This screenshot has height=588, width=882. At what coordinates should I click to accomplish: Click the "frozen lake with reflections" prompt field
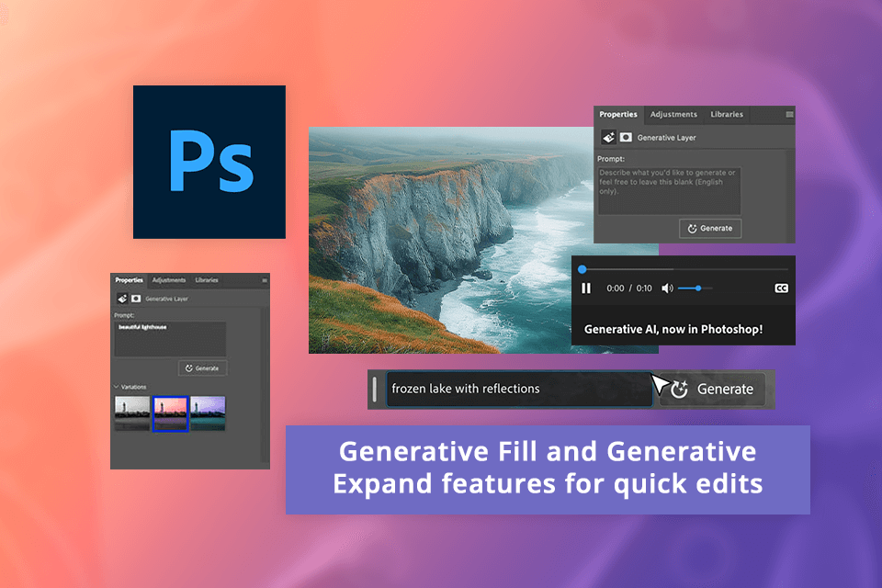(x=518, y=389)
